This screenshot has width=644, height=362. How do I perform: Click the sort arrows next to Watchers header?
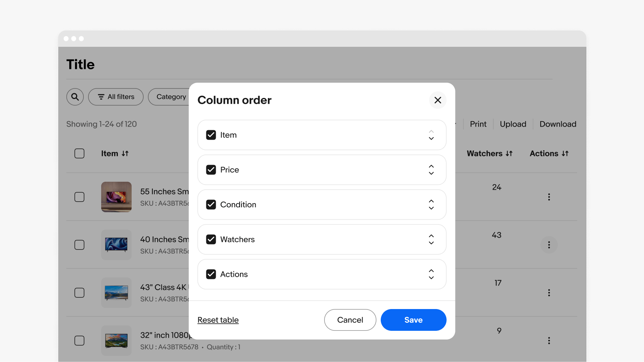click(x=509, y=153)
